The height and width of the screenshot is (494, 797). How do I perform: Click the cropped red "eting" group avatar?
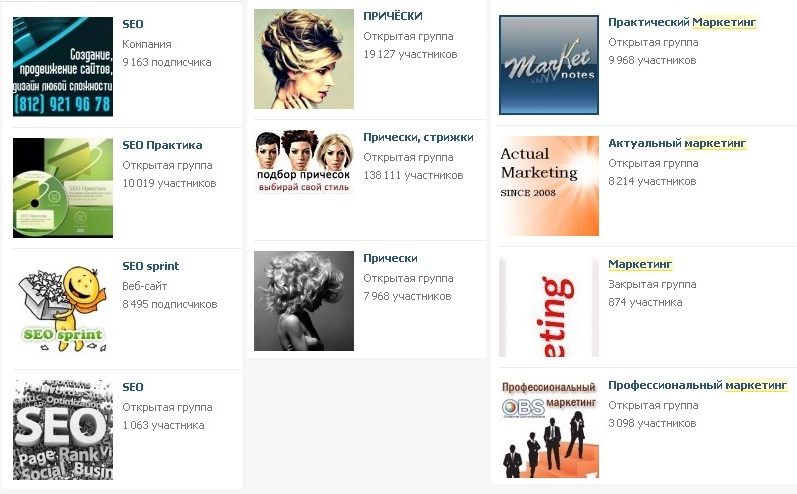pos(548,308)
